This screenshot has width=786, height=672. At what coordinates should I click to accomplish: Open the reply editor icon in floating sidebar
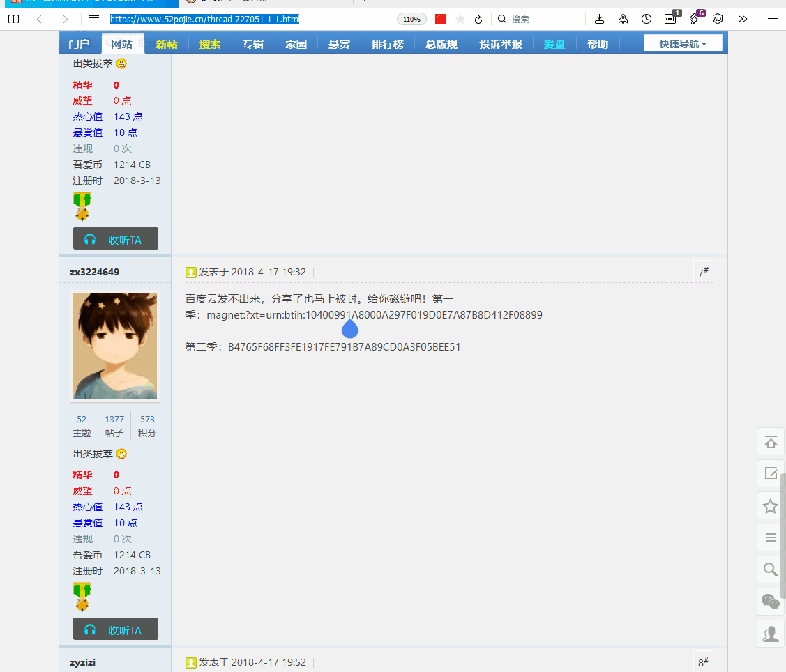[770, 473]
